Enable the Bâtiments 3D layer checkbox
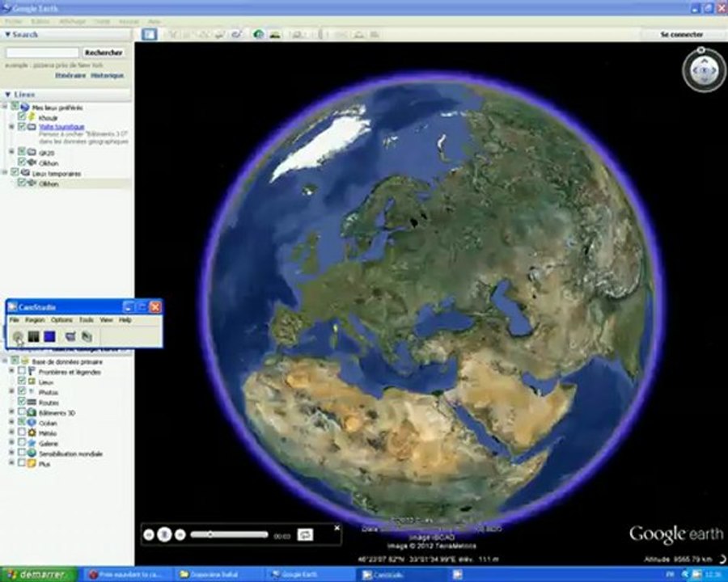 point(21,411)
